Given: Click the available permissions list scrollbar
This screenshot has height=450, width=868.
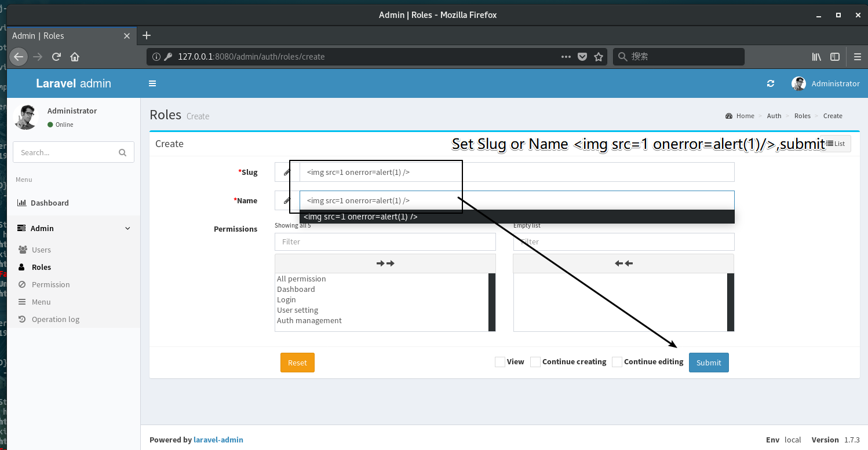Looking at the screenshot, I should coord(492,302).
